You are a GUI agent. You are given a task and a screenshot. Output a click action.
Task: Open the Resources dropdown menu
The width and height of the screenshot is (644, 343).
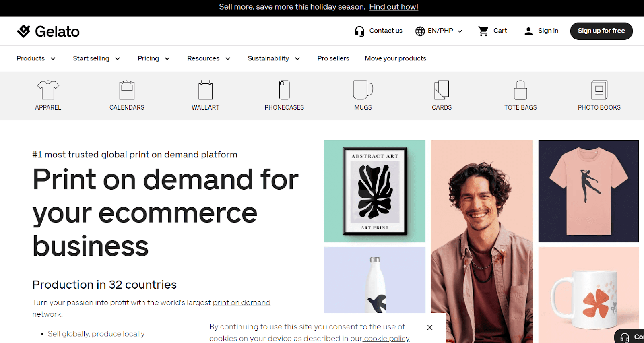(208, 58)
